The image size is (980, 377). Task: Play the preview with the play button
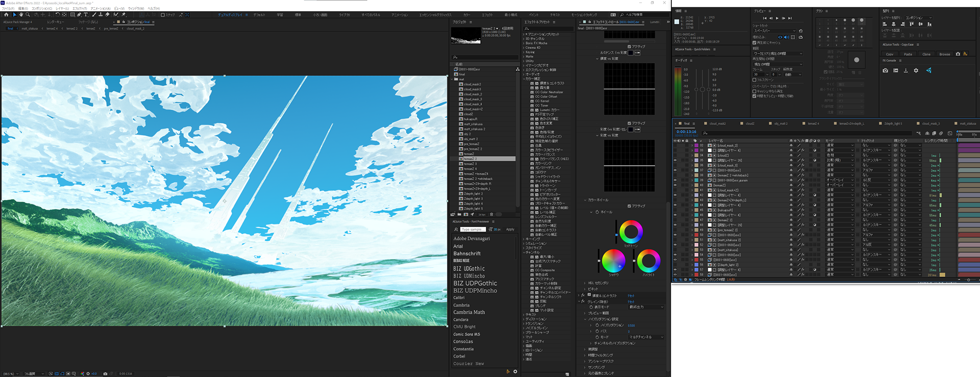777,18
